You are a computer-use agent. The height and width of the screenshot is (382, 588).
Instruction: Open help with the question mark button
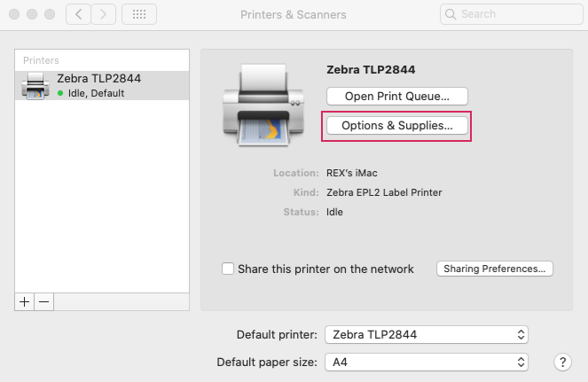point(562,363)
